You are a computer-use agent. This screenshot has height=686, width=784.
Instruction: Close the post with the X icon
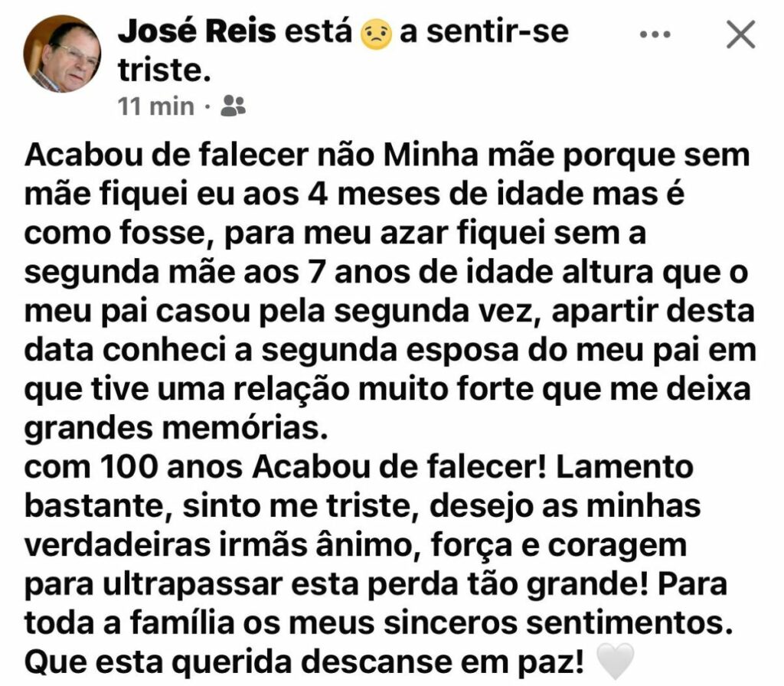click(740, 35)
